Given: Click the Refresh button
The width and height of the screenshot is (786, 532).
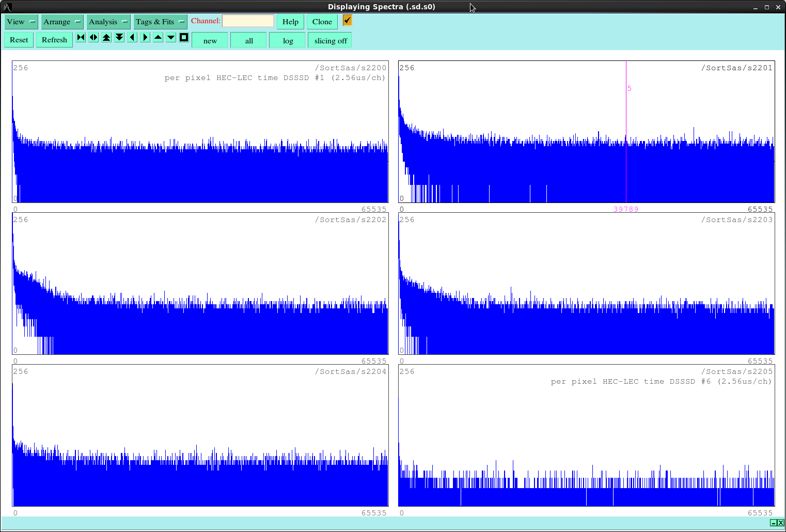Looking at the screenshot, I should pos(54,40).
